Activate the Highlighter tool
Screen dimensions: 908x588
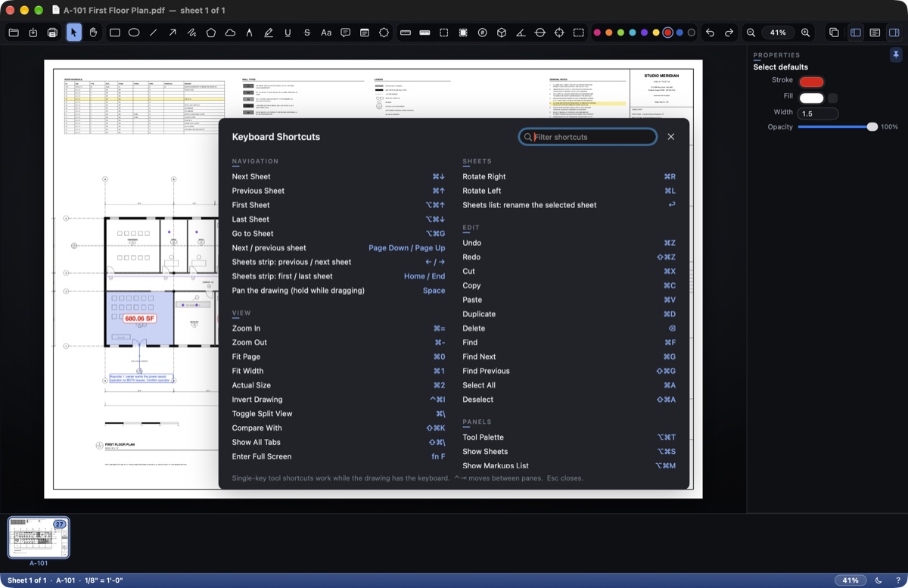pyautogui.click(x=269, y=33)
